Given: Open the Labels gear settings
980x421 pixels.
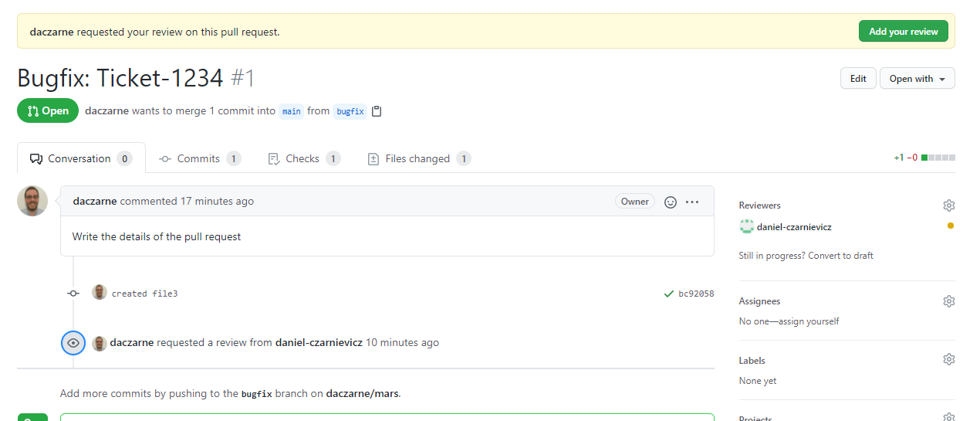Looking at the screenshot, I should tap(948, 360).
